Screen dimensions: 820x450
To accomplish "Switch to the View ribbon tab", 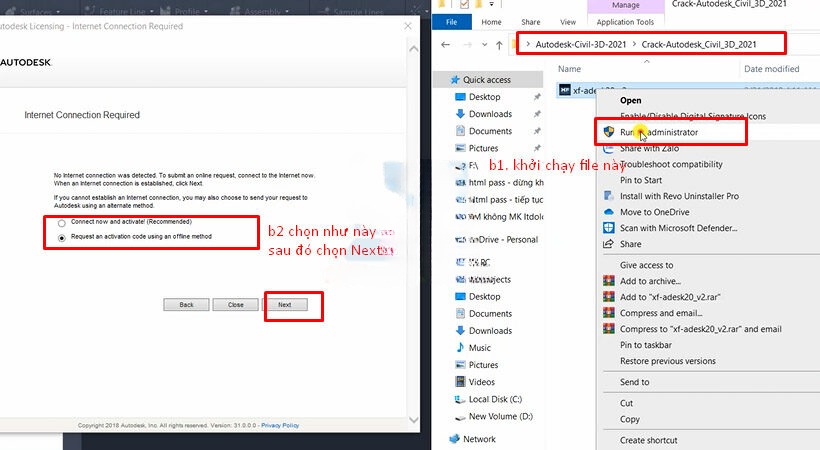I will (568, 22).
